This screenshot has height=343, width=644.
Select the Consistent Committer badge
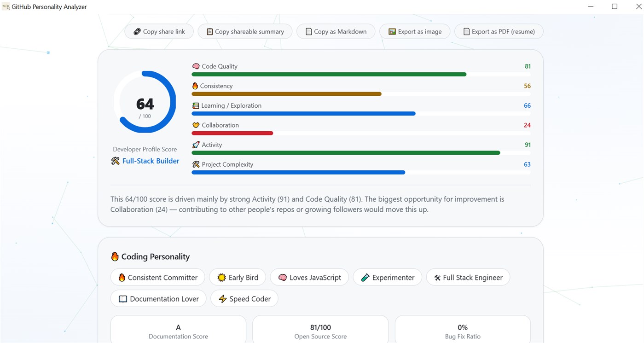(x=158, y=278)
